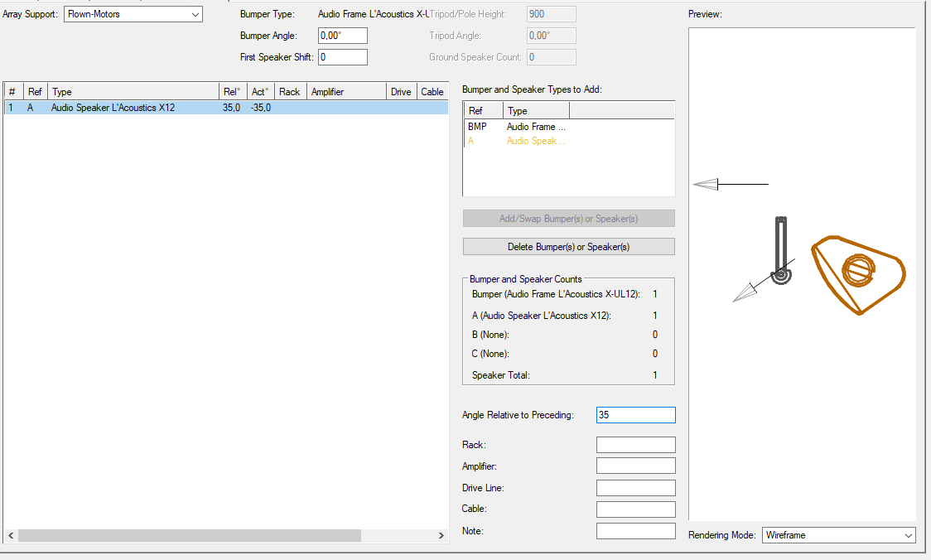Click the Drive Line input field
This screenshot has width=931, height=560.
tap(635, 488)
